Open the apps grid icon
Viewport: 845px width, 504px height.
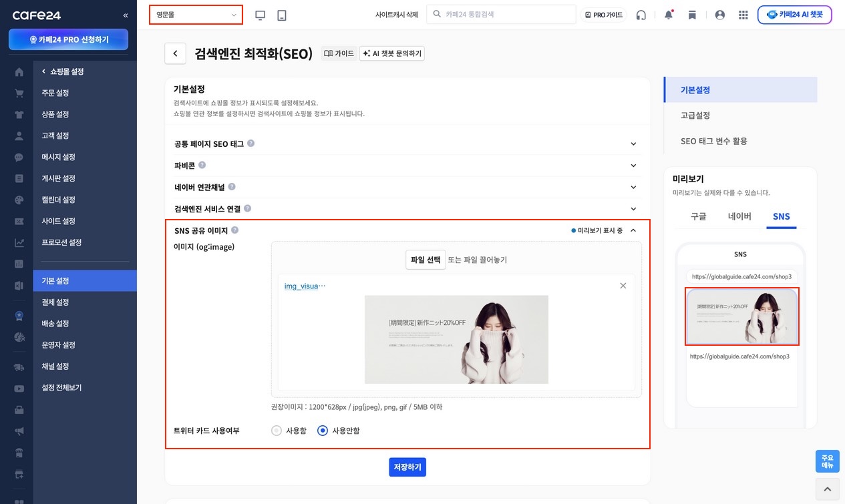pyautogui.click(x=743, y=15)
